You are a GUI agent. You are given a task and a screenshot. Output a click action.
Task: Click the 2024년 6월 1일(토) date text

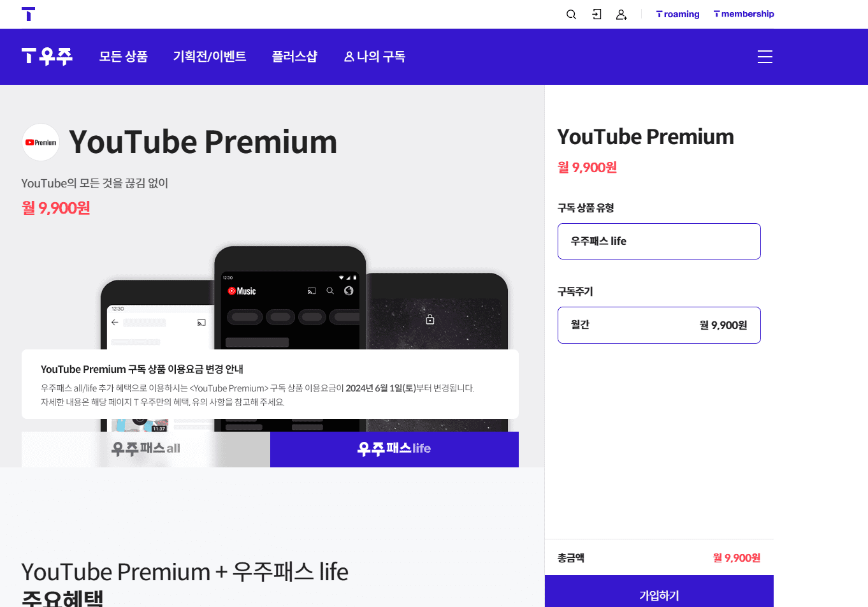click(x=380, y=388)
